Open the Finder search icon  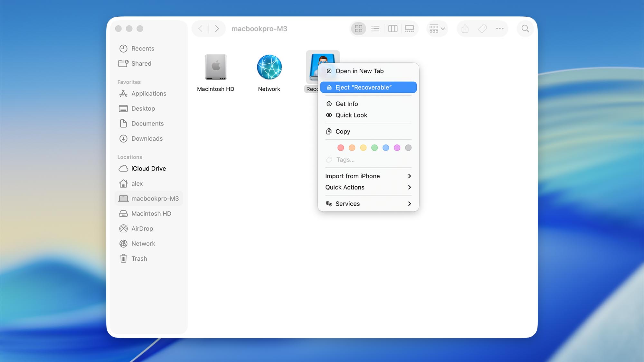click(x=525, y=29)
